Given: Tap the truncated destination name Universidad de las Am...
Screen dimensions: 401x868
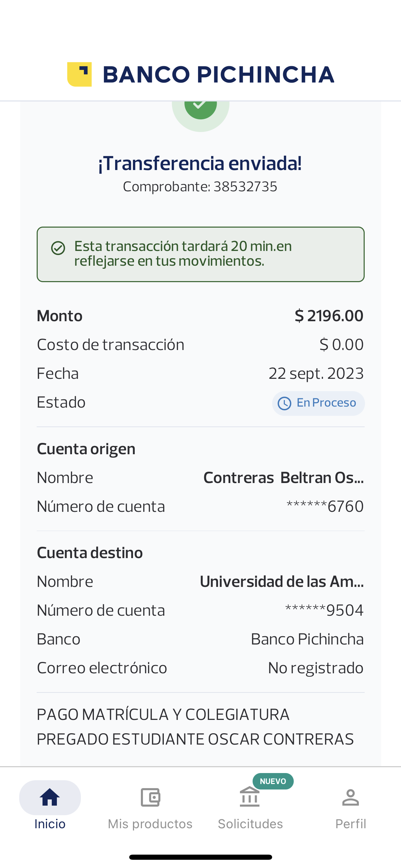Looking at the screenshot, I should pos(282,582).
